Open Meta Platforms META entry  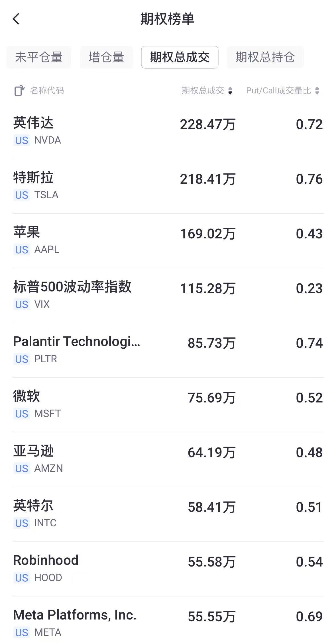(168, 622)
